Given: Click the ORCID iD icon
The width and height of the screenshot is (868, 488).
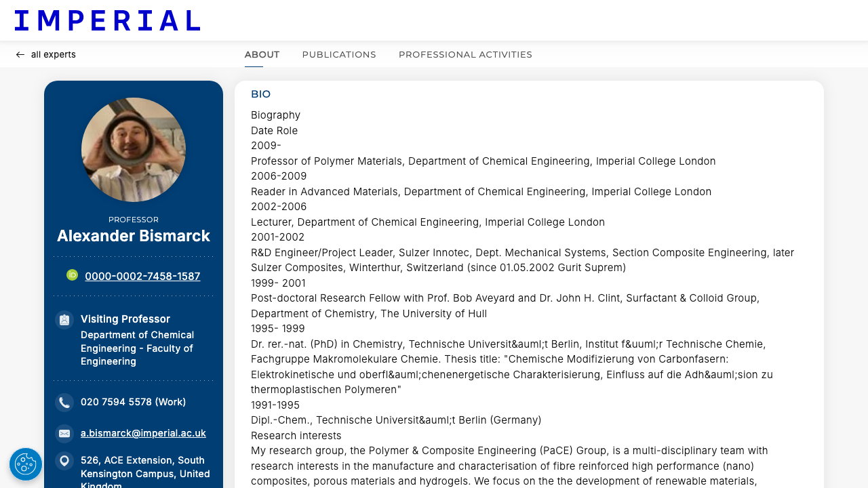Looking at the screenshot, I should pyautogui.click(x=72, y=275).
